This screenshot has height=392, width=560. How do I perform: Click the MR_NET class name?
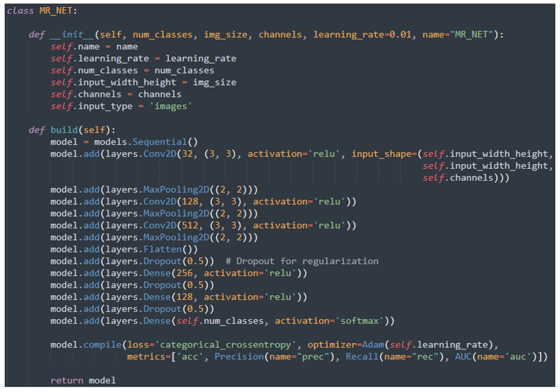pos(56,11)
